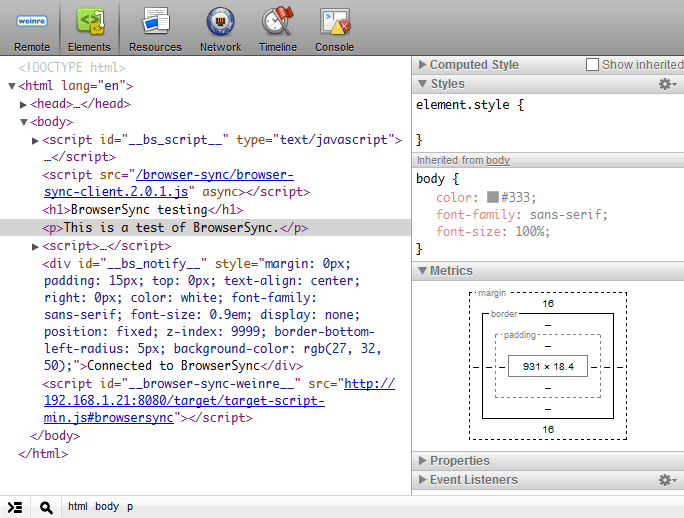Viewport: 684px width, 518px height.
Task: Select body in the breadcrumb bar
Action: pyautogui.click(x=107, y=507)
